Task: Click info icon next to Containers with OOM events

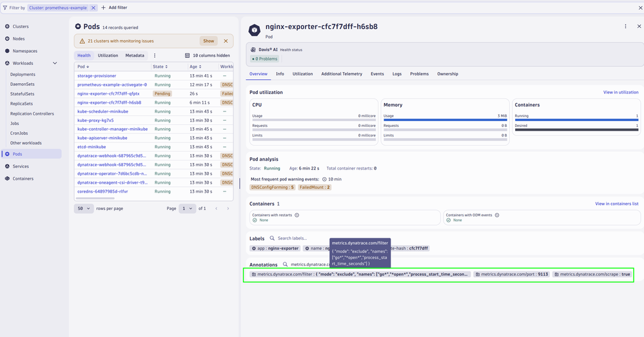Action: click(497, 215)
